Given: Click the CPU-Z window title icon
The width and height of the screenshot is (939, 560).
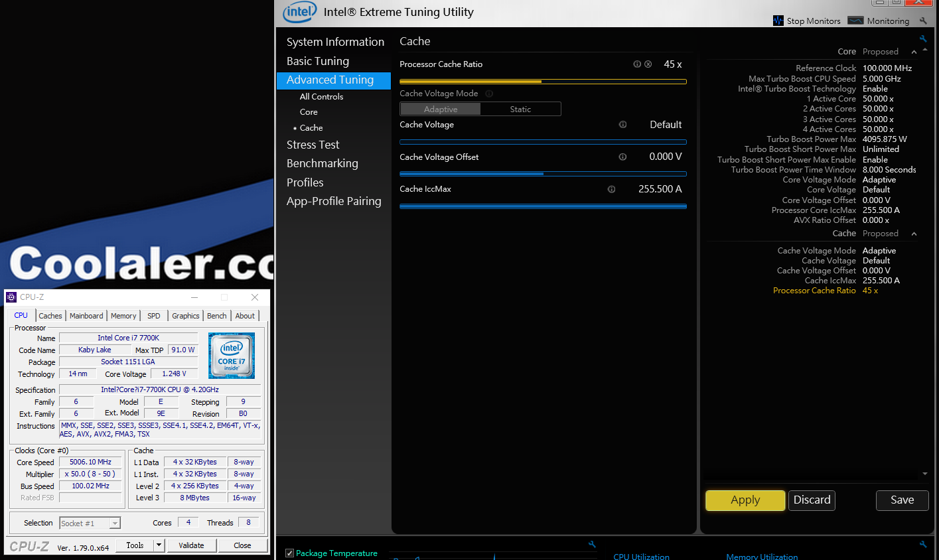Looking at the screenshot, I should 11,297.
